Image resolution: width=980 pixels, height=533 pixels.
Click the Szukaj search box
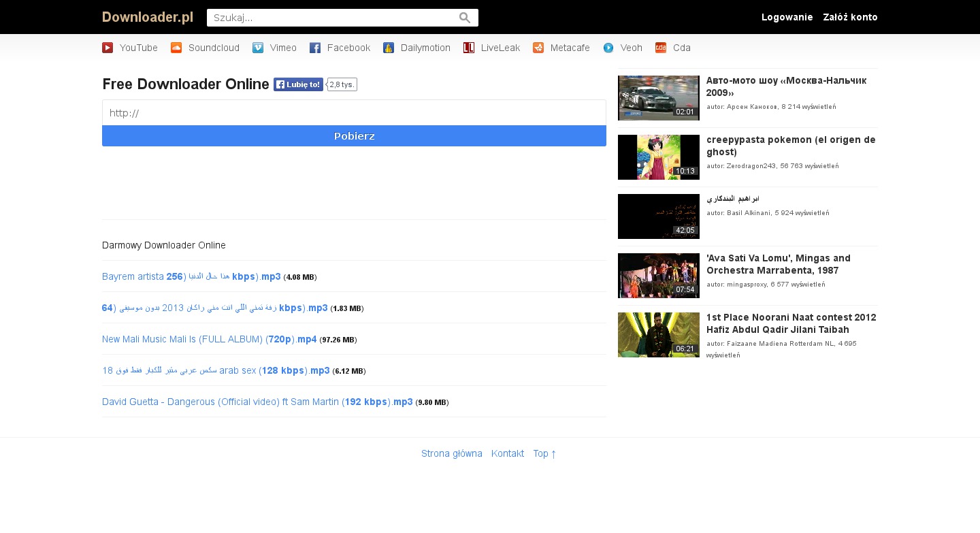(x=333, y=18)
